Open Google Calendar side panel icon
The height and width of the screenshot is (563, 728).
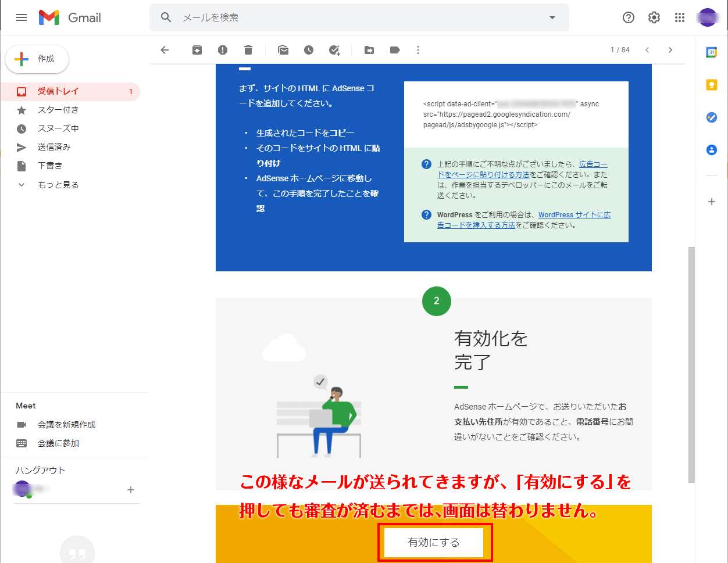tap(711, 52)
